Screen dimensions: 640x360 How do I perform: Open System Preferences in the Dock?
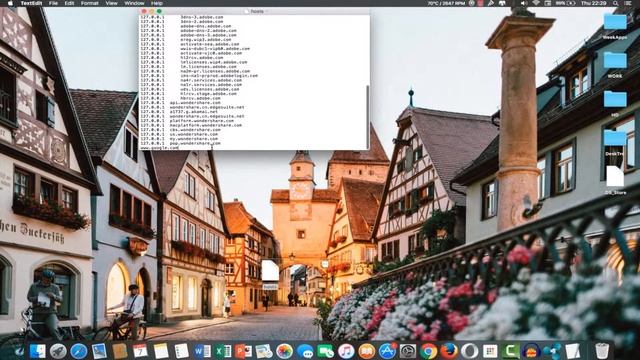(x=408, y=351)
